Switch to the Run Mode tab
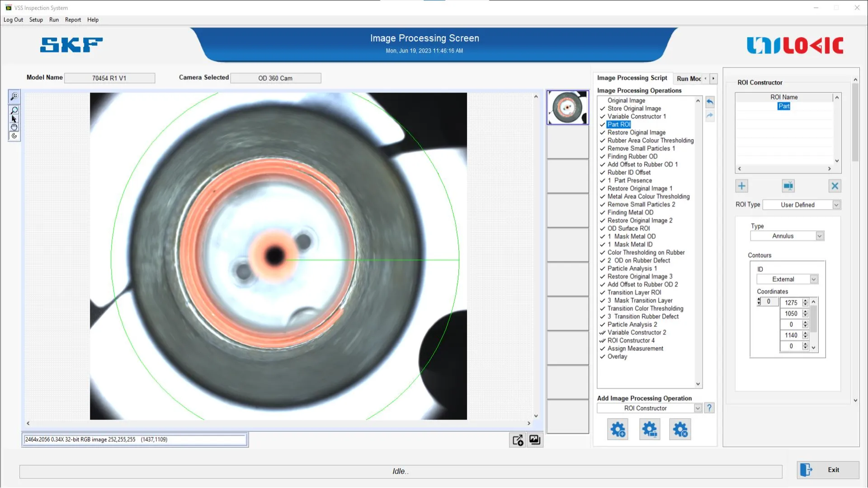 click(689, 79)
